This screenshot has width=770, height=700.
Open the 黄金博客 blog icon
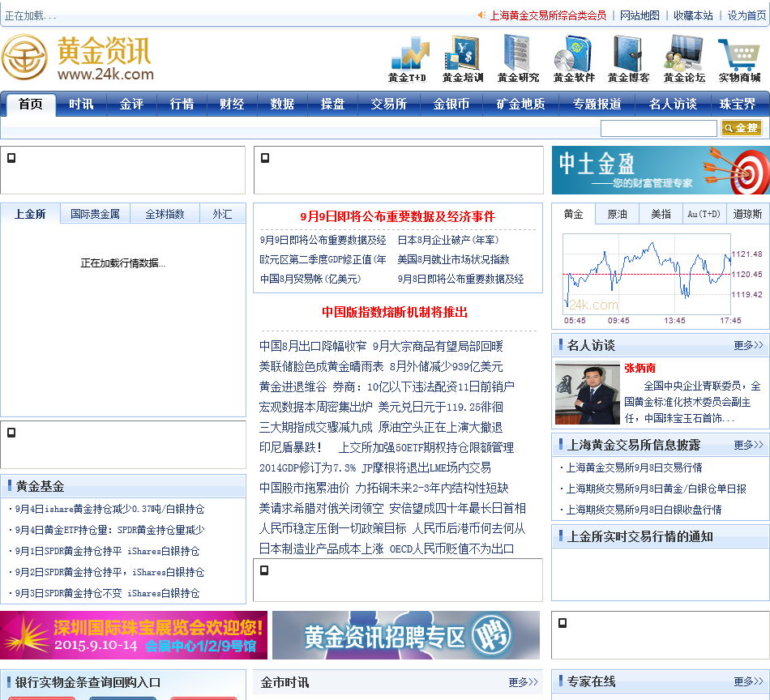click(x=628, y=54)
